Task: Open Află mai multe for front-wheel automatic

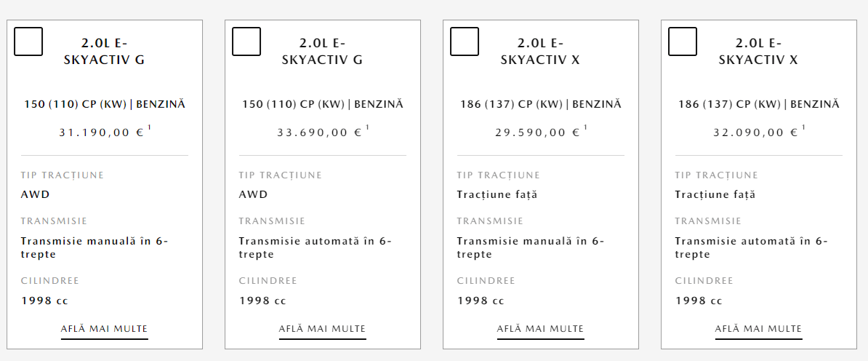Action: pos(759,329)
